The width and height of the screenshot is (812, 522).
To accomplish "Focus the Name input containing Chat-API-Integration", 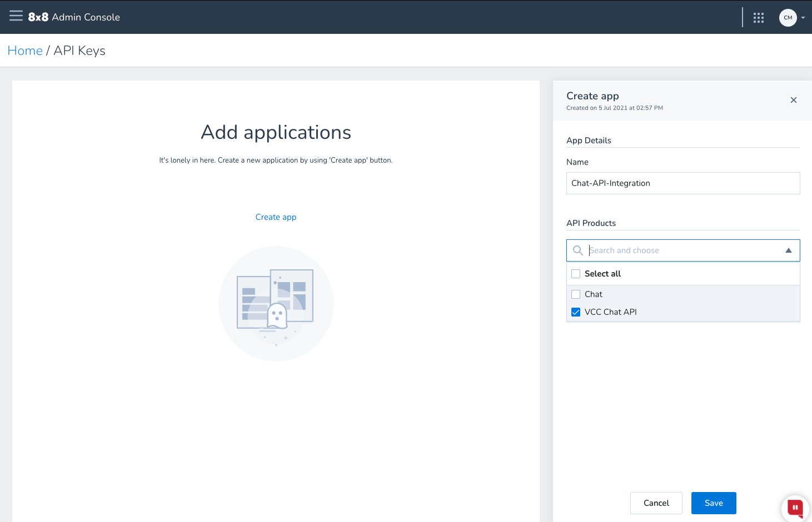I will (683, 183).
